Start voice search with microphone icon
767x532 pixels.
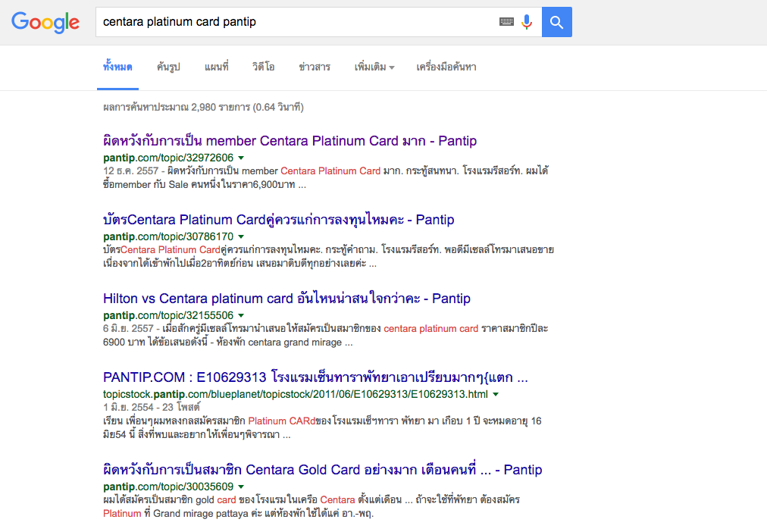point(526,22)
